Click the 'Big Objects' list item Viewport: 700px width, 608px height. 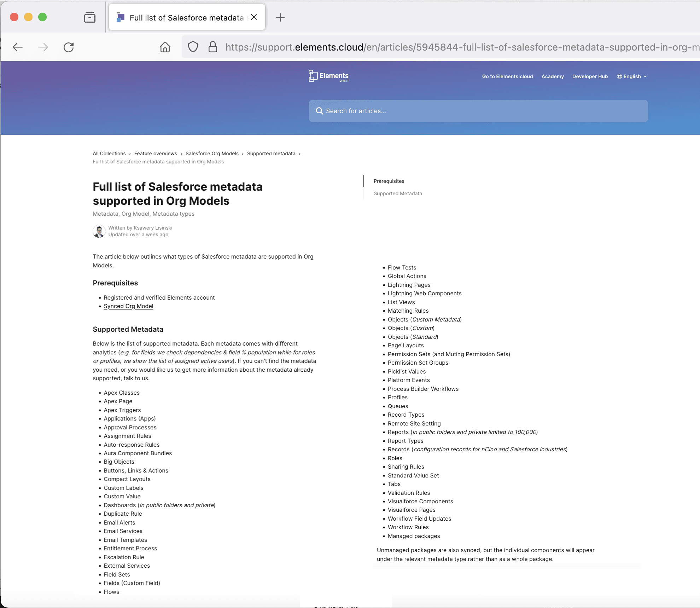119,462
